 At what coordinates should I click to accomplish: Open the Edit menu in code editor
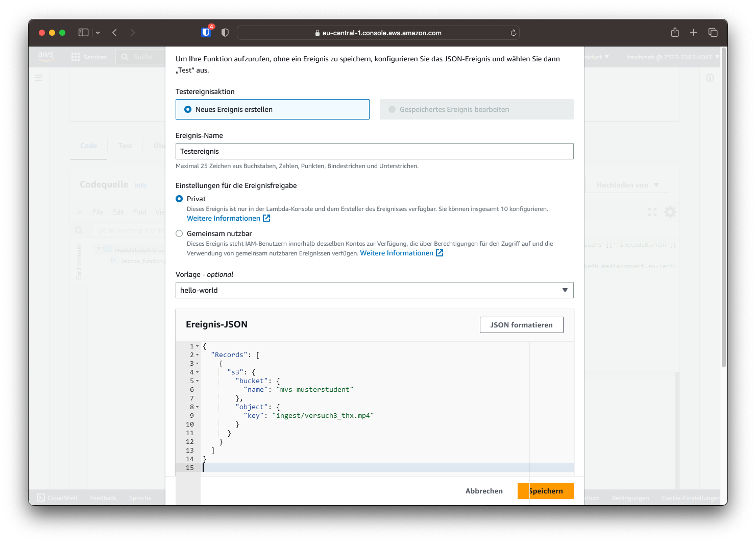click(x=118, y=212)
